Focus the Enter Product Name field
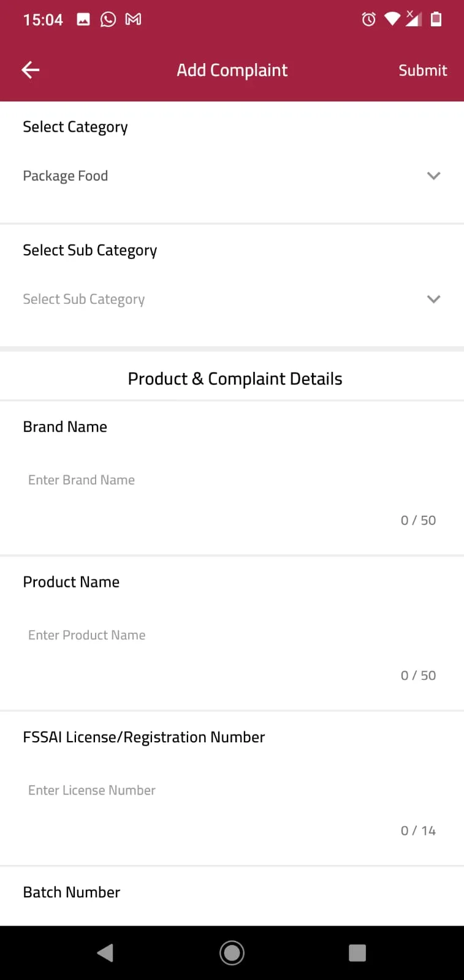 184,635
